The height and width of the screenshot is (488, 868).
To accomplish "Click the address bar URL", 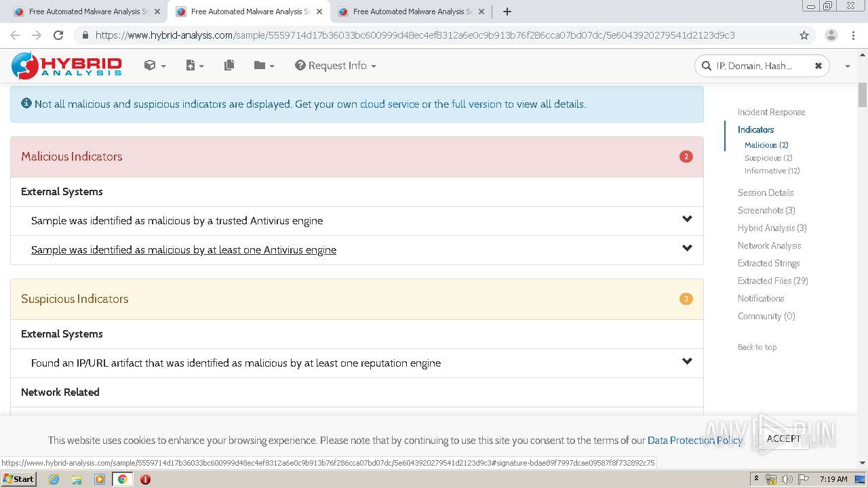I will [415, 35].
